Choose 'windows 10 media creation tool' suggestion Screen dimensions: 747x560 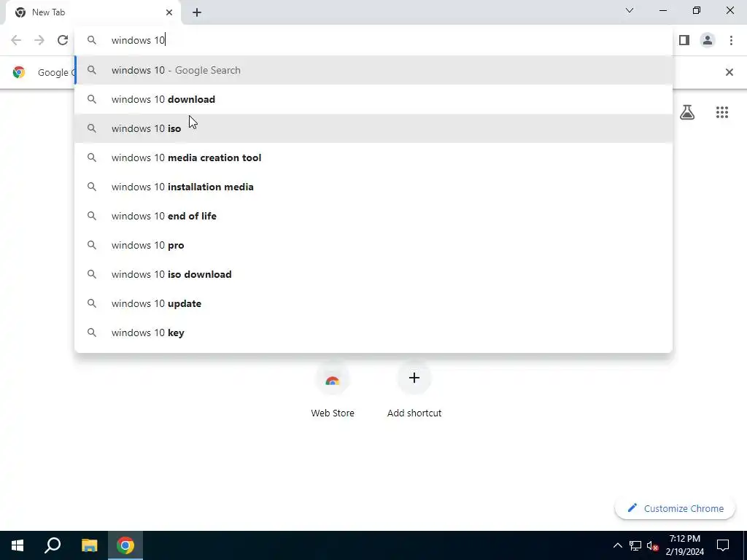(x=373, y=157)
